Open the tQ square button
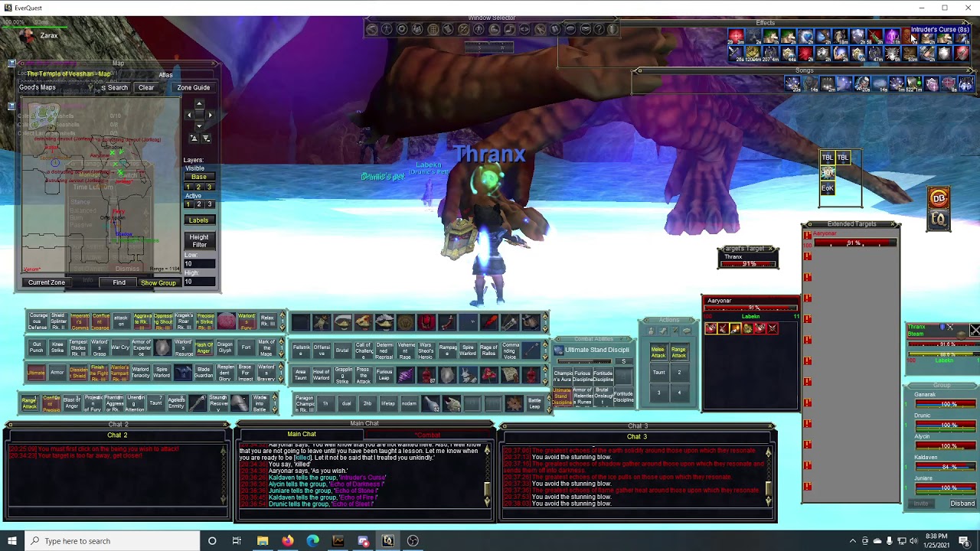 (939, 220)
